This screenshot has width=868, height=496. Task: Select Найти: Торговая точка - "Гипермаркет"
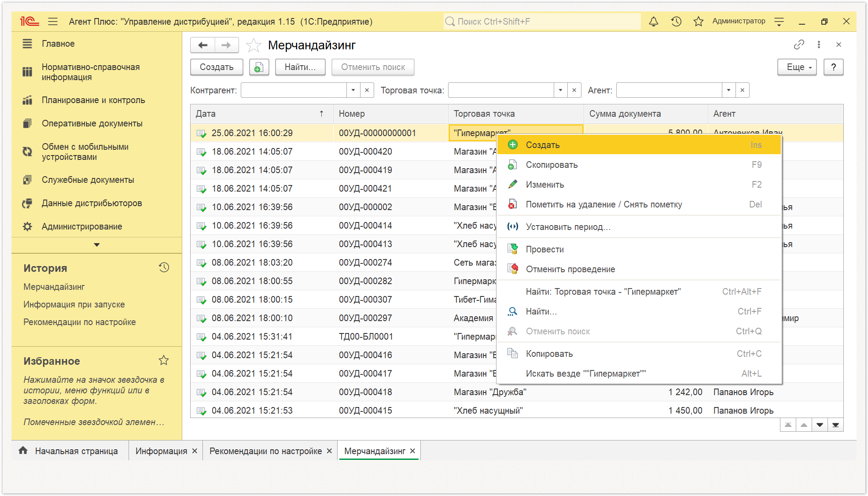pyautogui.click(x=639, y=292)
